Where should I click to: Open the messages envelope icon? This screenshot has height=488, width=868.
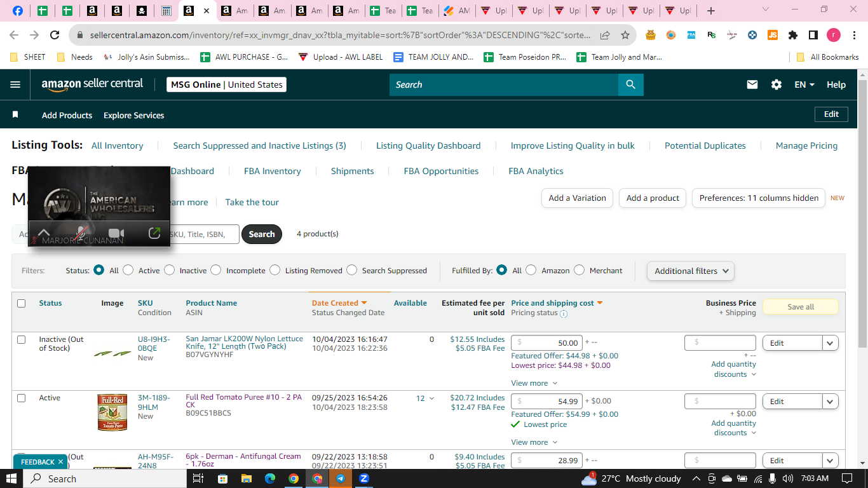(x=752, y=85)
